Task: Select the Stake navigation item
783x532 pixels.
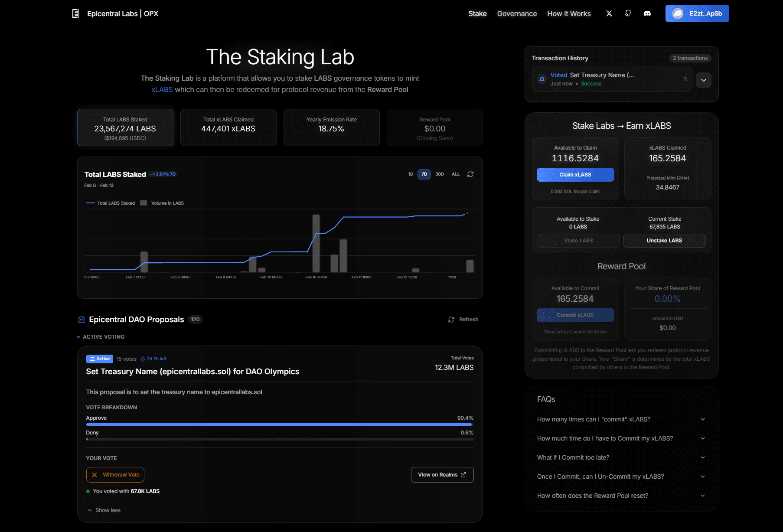Action: [x=477, y=13]
